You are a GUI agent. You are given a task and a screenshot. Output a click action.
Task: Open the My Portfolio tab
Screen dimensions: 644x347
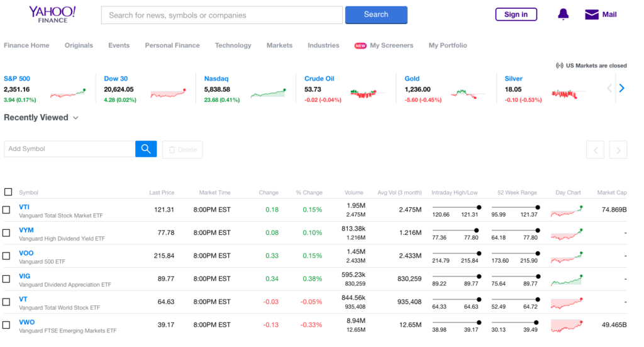pos(448,45)
